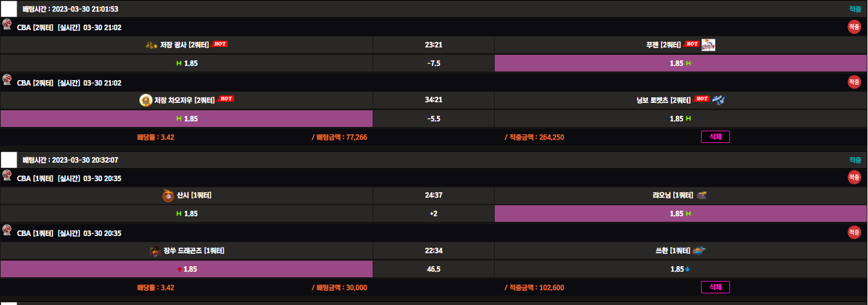
Task: Check the box for the 21:01:53 bet slip
Action: tap(9, 9)
